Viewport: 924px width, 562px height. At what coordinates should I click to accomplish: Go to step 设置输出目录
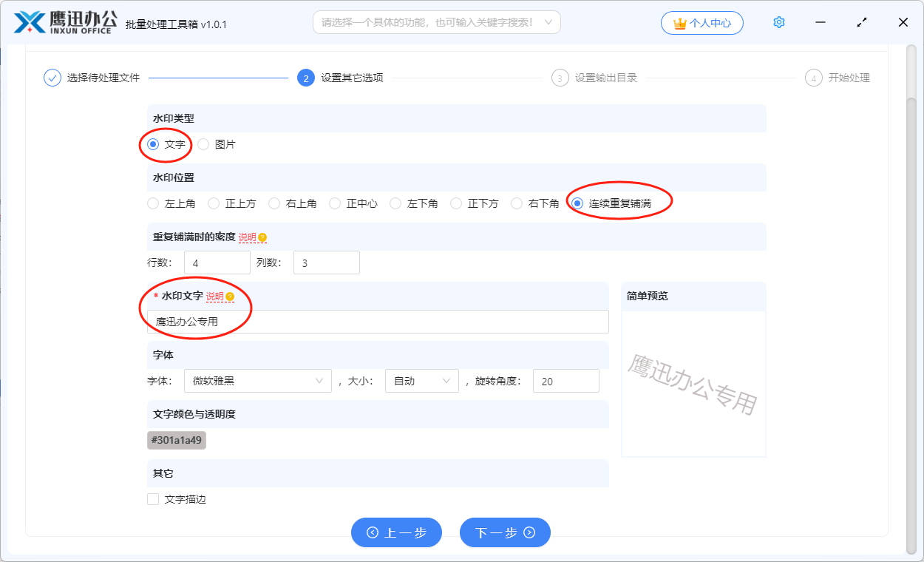[x=605, y=78]
